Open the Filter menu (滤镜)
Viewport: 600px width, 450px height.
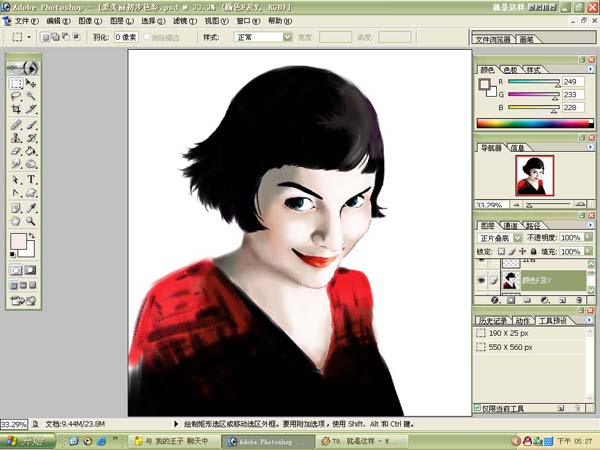185,21
